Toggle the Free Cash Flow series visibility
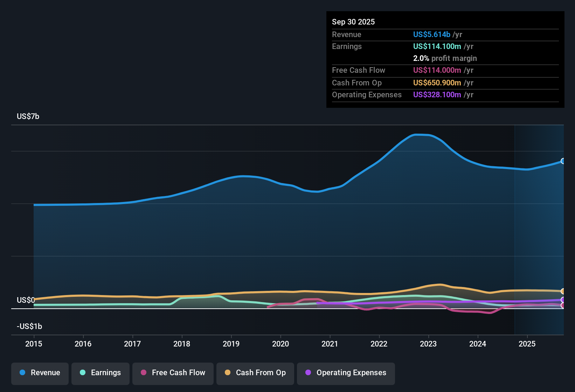This screenshot has height=392, width=575. pos(173,373)
